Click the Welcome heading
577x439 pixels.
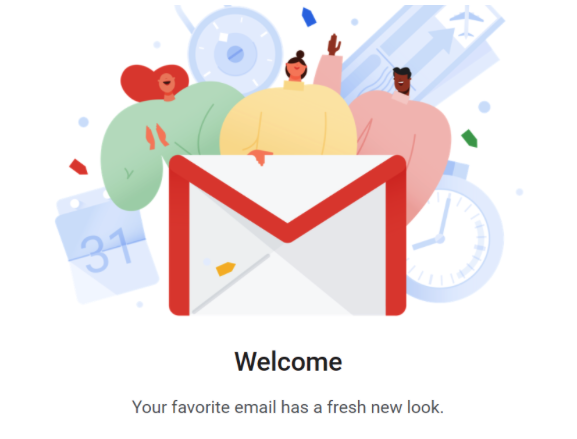point(288,362)
